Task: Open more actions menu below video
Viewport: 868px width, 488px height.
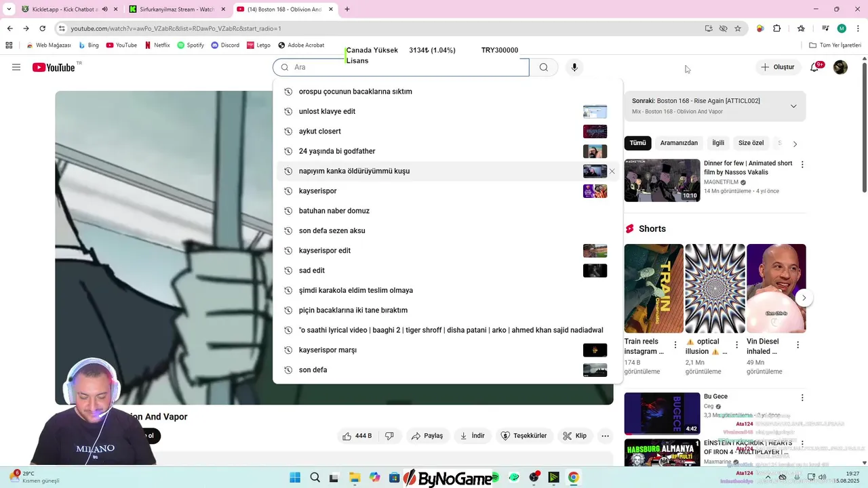Action: (606, 436)
